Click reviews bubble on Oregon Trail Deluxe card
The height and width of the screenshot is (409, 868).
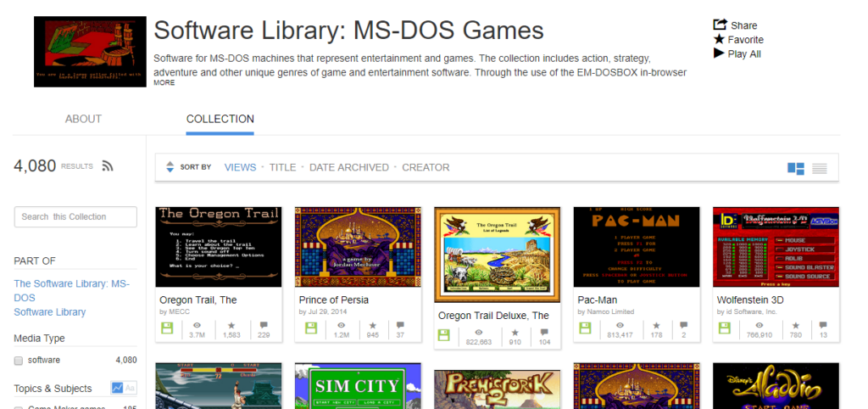coord(545,333)
